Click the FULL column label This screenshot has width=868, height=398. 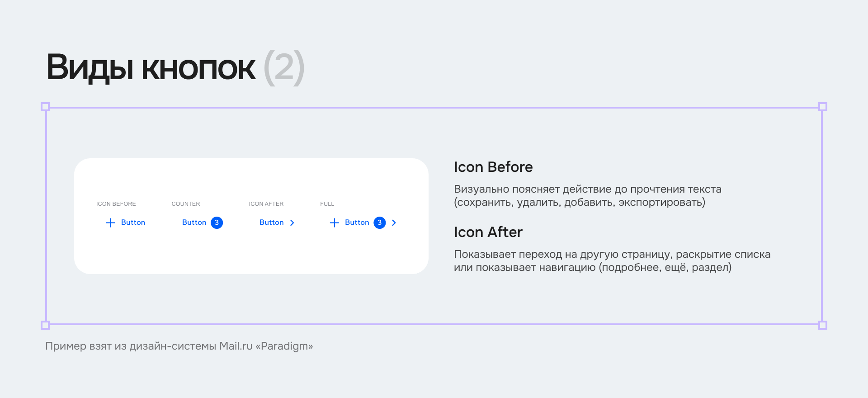[327, 204]
